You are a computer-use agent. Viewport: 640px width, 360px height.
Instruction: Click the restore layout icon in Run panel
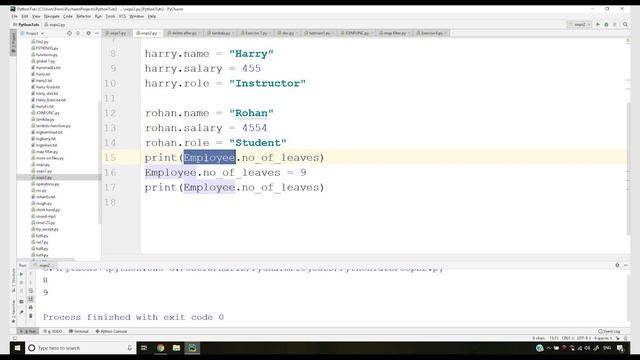point(21,302)
